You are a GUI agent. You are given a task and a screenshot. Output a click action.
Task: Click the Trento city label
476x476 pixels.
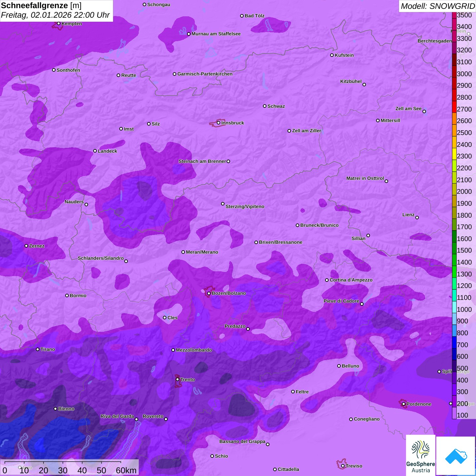(188, 379)
